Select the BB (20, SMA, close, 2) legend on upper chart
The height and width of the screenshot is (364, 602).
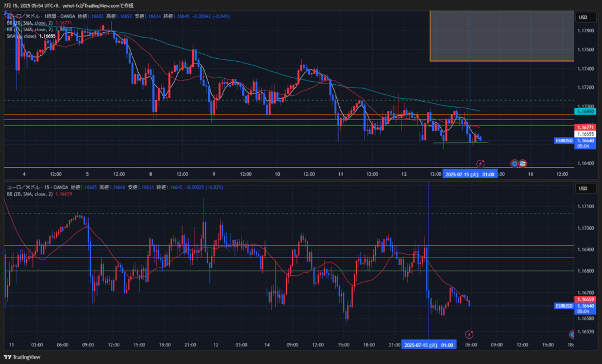pyautogui.click(x=29, y=22)
